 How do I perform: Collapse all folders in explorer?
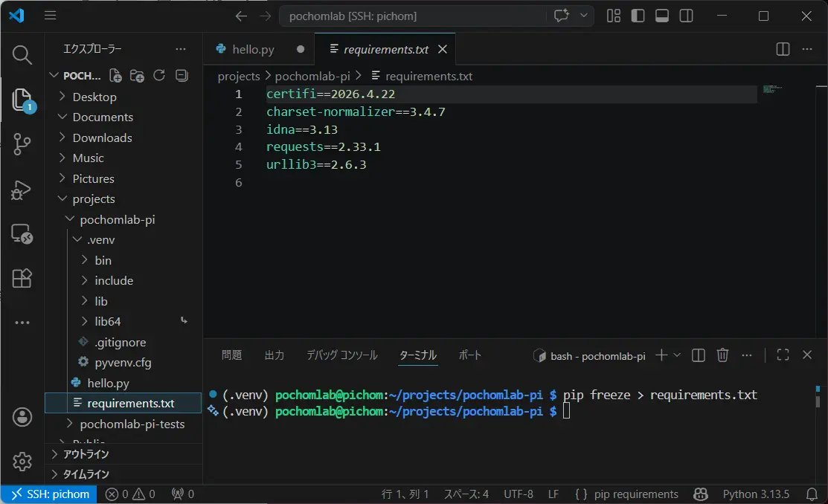[x=182, y=76]
